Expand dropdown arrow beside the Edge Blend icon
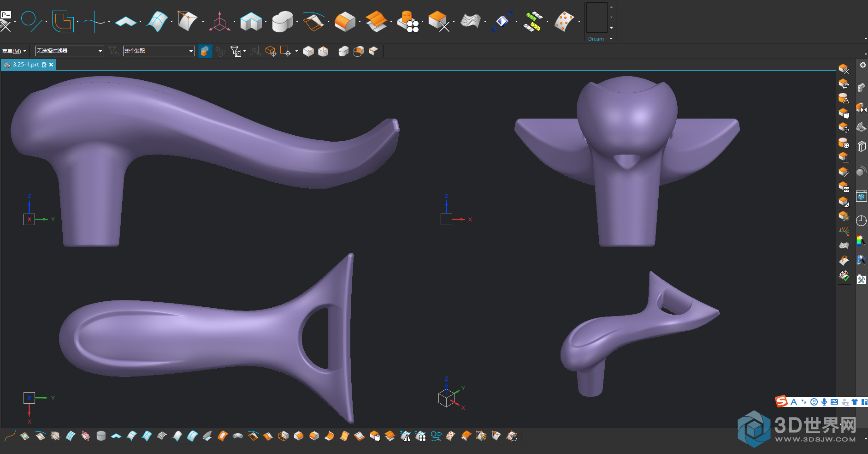 (360, 21)
